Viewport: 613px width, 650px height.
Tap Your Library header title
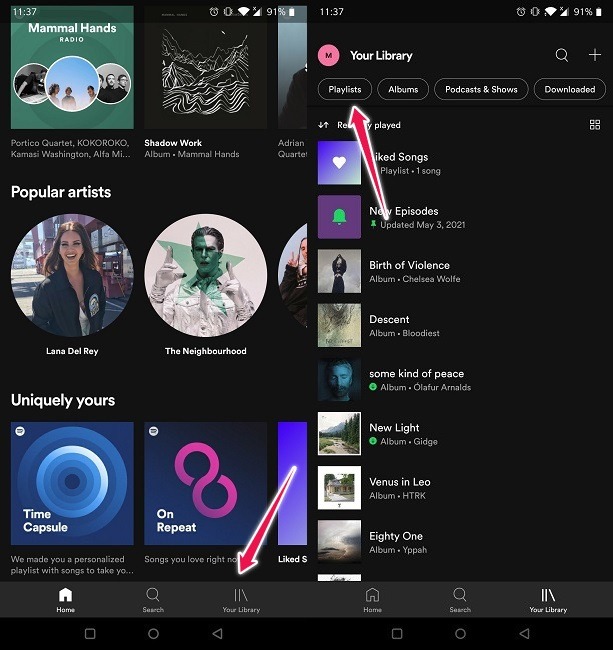pos(381,56)
